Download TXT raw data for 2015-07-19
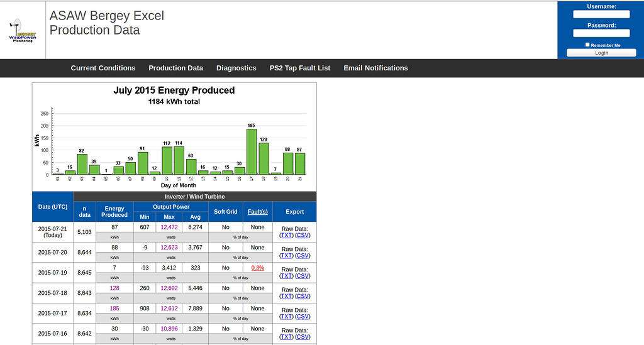The width and height of the screenshot is (644, 345). click(286, 276)
